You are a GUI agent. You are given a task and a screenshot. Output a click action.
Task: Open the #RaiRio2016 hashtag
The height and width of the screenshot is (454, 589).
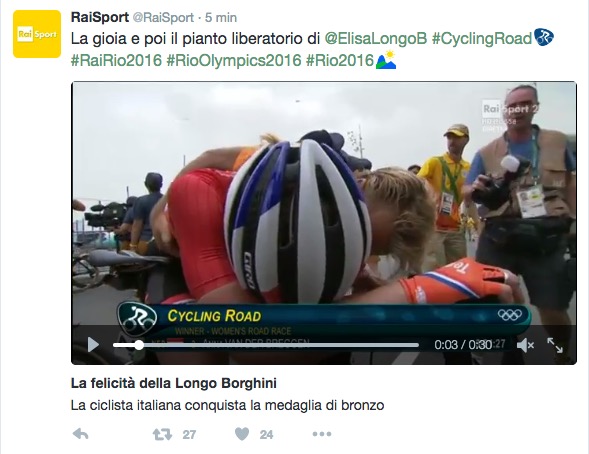(116, 60)
